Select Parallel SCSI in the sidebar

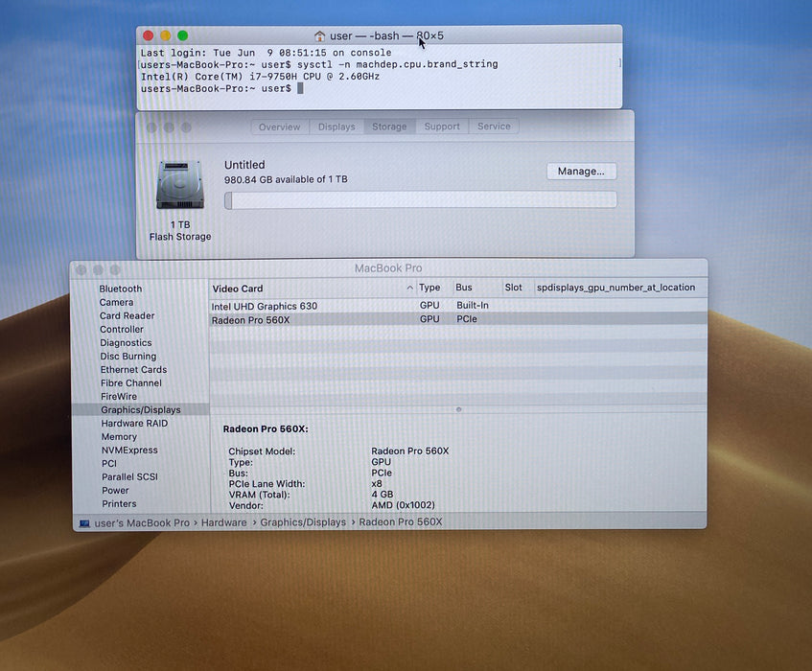[129, 476]
